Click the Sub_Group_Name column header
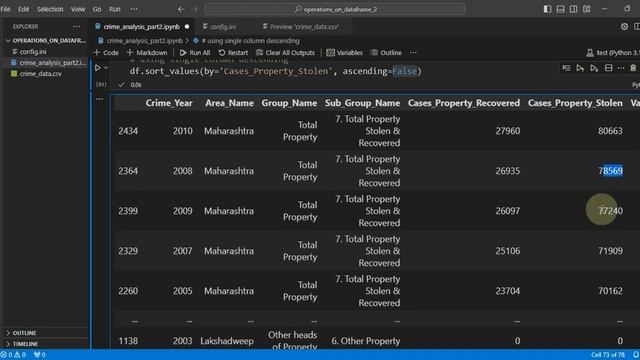 362,103
